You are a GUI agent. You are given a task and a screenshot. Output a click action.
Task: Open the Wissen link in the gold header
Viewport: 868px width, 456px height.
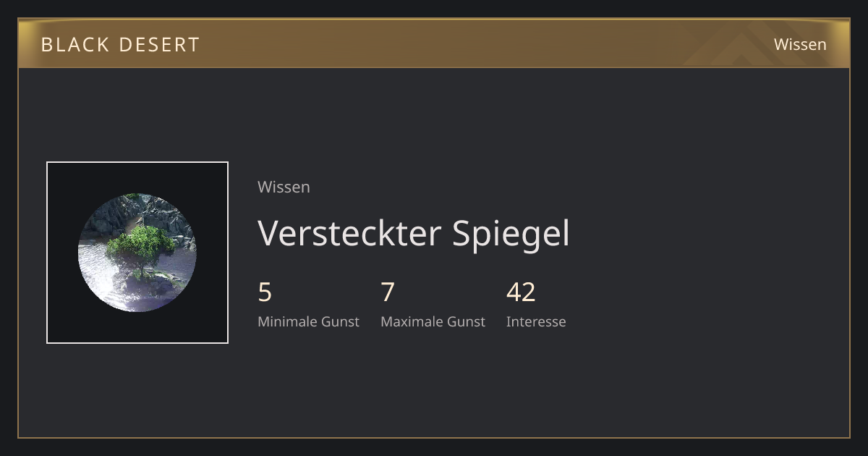coord(800,44)
